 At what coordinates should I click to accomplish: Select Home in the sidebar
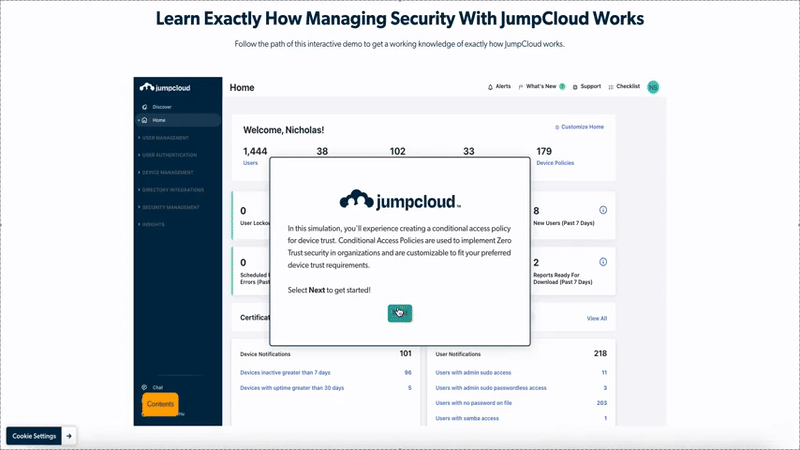pos(178,120)
